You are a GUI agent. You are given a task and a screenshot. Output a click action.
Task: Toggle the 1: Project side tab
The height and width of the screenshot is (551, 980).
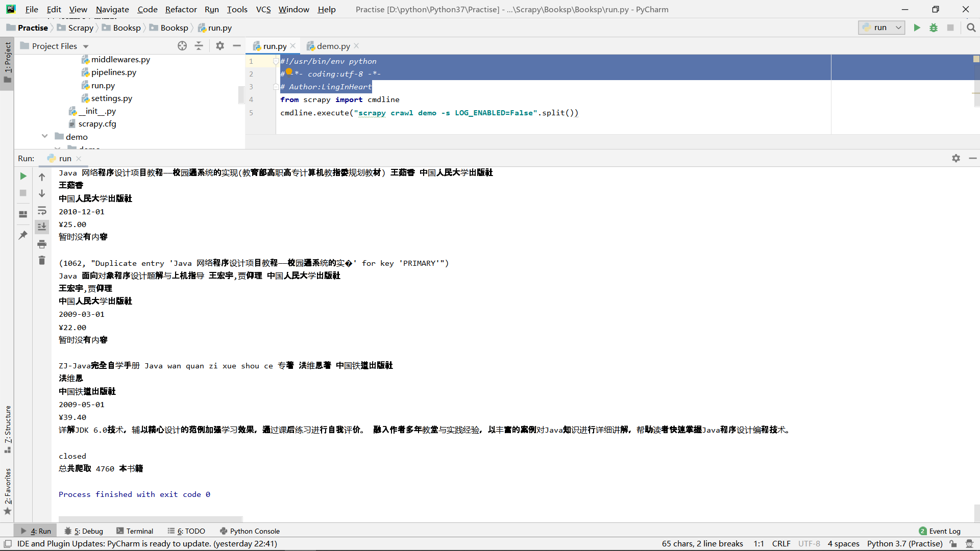[x=7, y=63]
